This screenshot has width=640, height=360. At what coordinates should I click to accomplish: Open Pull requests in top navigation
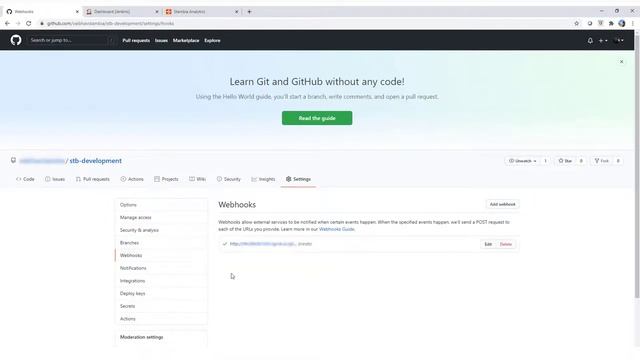tap(136, 40)
